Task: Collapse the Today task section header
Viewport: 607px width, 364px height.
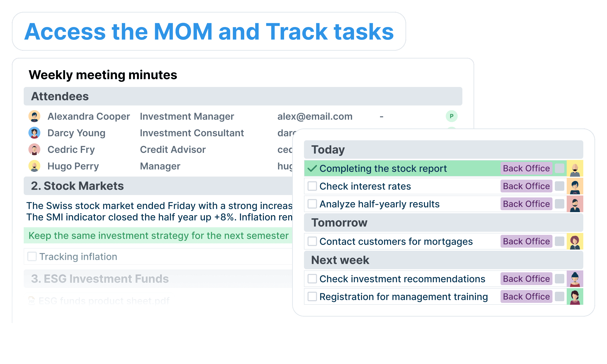Action: point(443,150)
